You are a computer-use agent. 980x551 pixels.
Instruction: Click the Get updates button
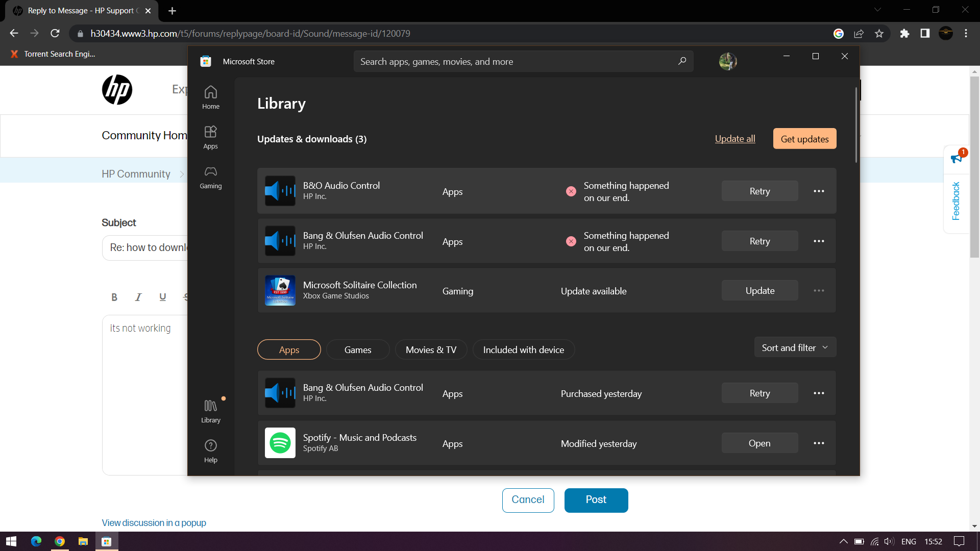click(805, 139)
